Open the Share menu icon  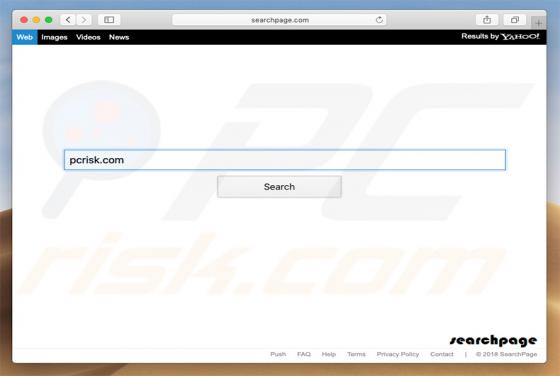487,20
